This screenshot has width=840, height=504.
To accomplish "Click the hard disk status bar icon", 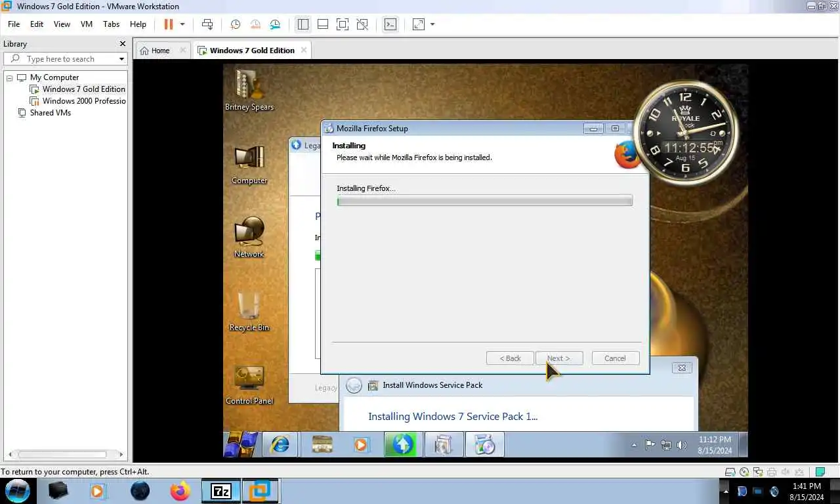I will tap(730, 472).
